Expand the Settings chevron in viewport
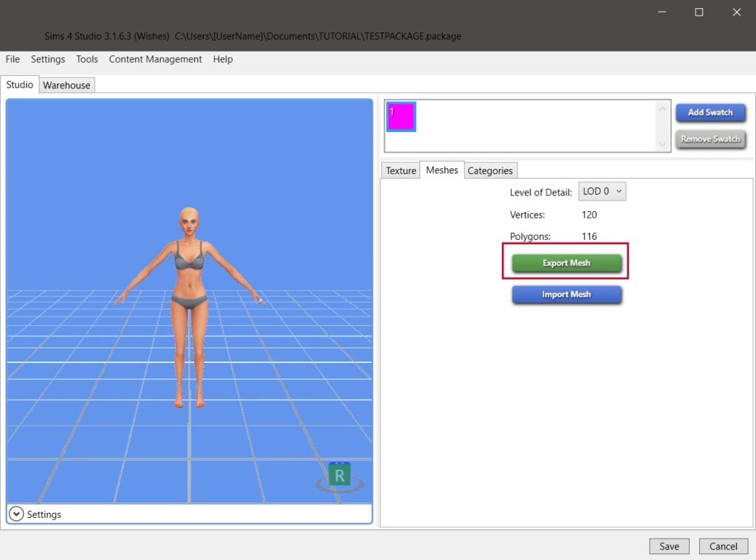The image size is (756, 560). click(16, 514)
